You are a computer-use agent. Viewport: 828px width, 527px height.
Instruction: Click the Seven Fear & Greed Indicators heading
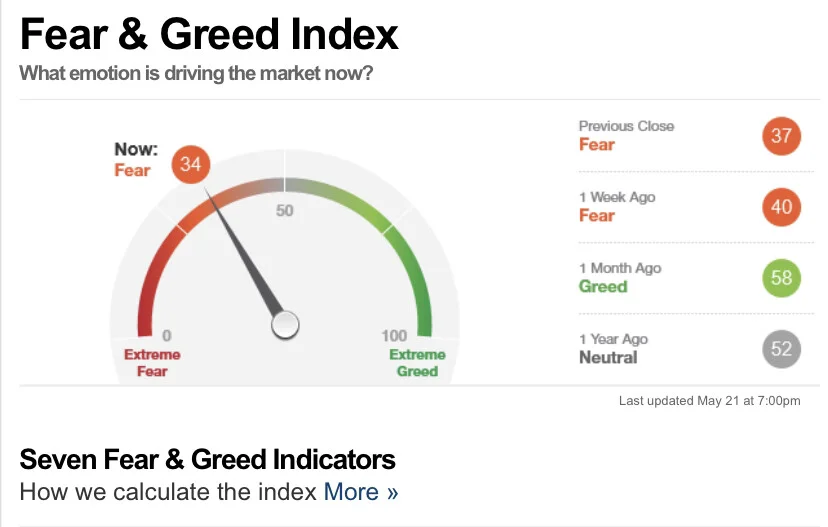point(208,459)
